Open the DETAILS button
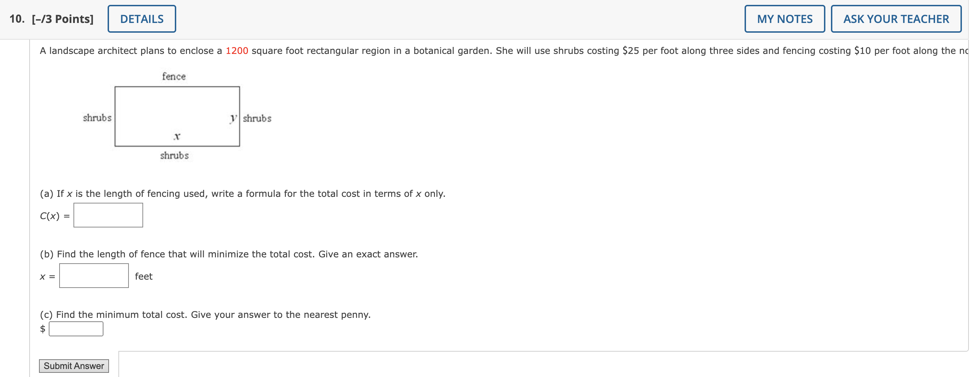Viewport: 980px width, 377px height. [x=141, y=19]
